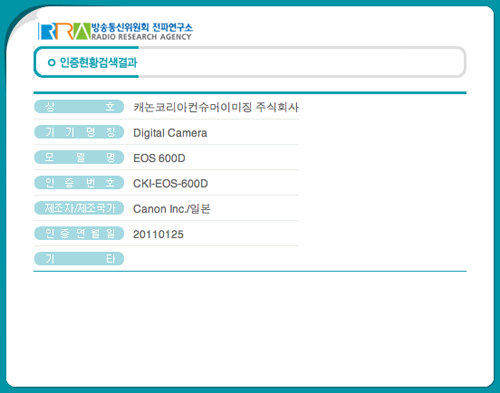Click the 방송통신위원회 전파연구소 Korean heading
Image resolution: width=500 pixels, height=393 pixels.
pyautogui.click(x=142, y=27)
